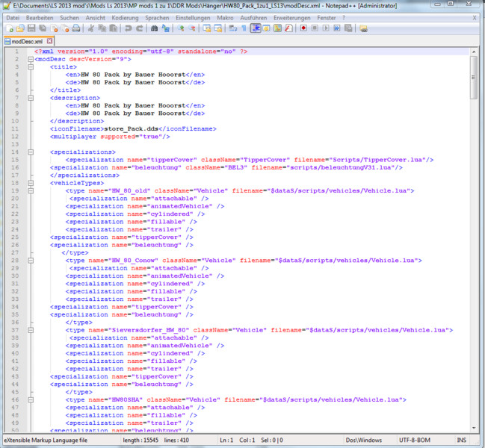Toggle INS insert mode in status bar
The height and width of the screenshot is (448, 485).
click(x=461, y=440)
